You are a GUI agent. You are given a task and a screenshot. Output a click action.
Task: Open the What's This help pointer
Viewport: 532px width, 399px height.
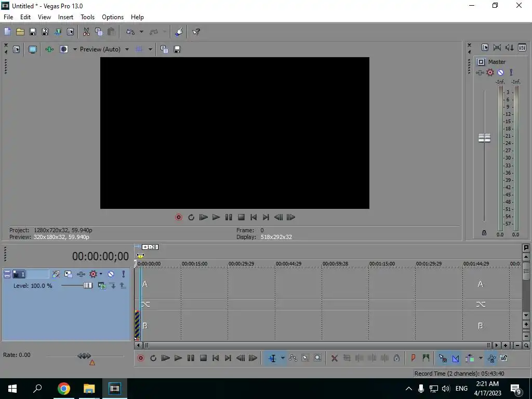tap(196, 32)
